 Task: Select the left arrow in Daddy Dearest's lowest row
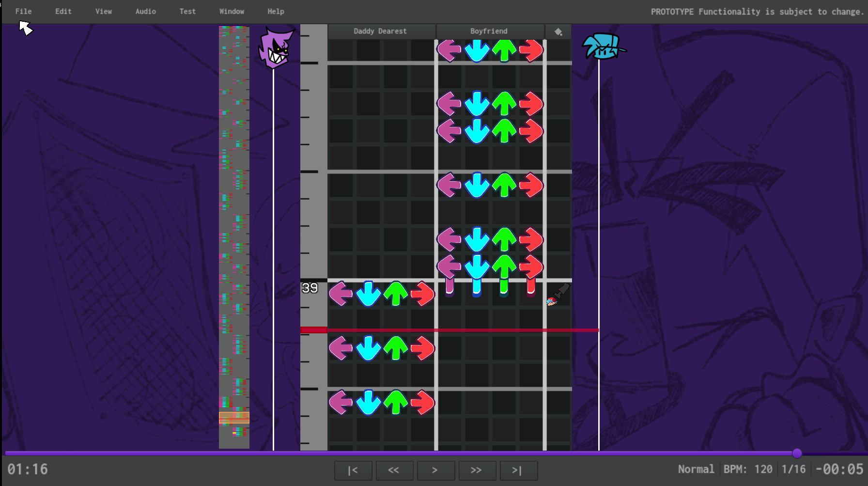pos(341,402)
